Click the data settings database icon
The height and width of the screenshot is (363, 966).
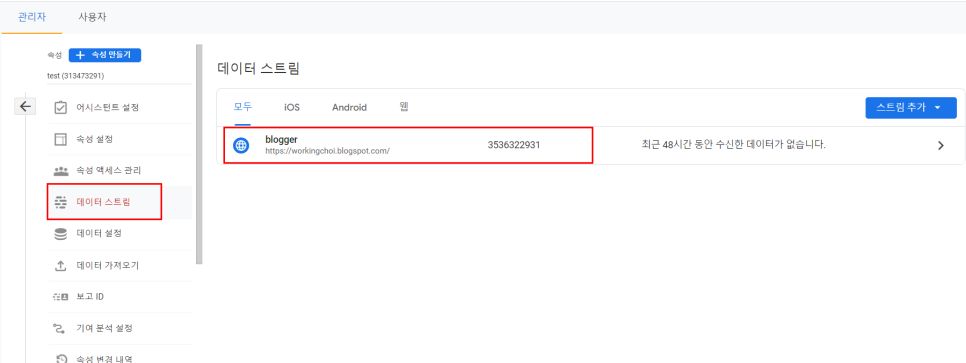click(x=60, y=234)
